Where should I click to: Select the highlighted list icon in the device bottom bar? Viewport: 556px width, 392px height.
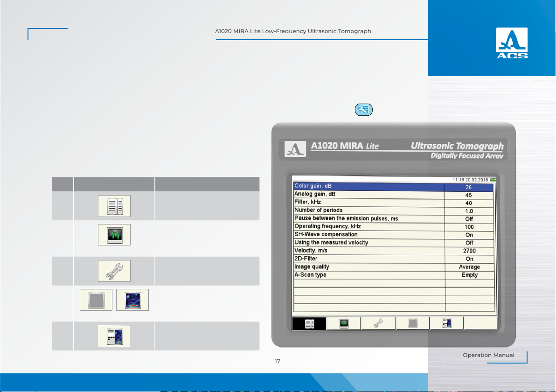[x=309, y=324]
